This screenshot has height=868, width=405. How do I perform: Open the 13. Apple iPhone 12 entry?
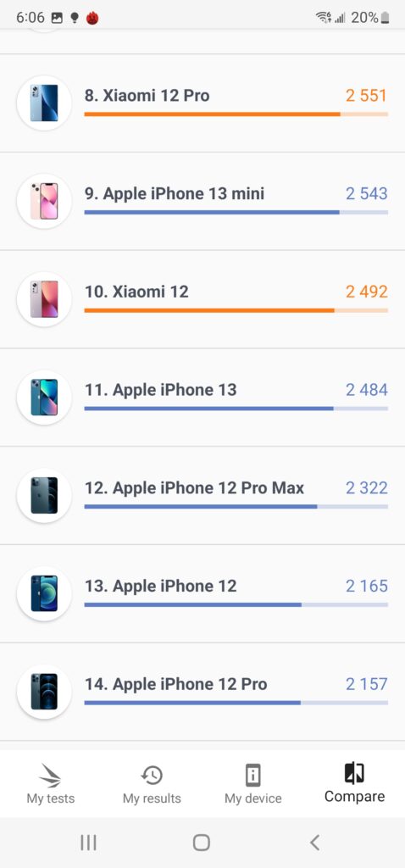click(x=202, y=593)
